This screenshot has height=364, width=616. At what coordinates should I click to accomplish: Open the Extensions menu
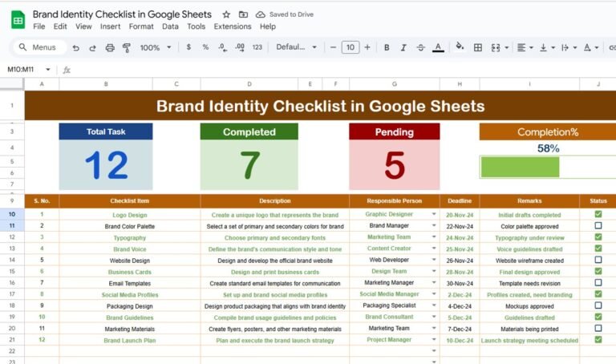[x=233, y=26]
